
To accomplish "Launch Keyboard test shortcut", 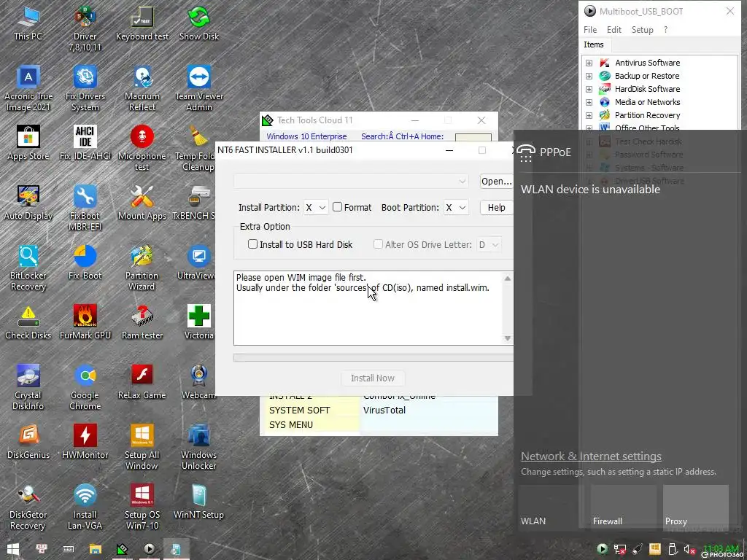I will coord(142,23).
